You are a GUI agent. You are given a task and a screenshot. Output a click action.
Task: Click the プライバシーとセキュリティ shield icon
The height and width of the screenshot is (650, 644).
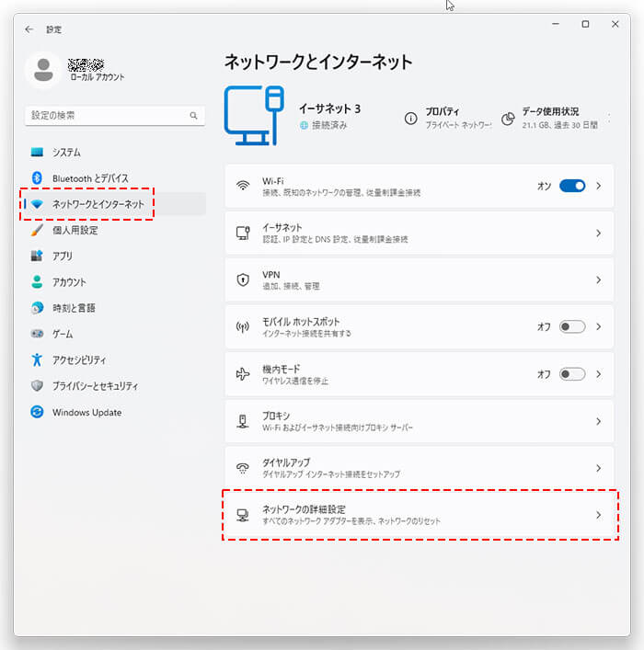(37, 385)
